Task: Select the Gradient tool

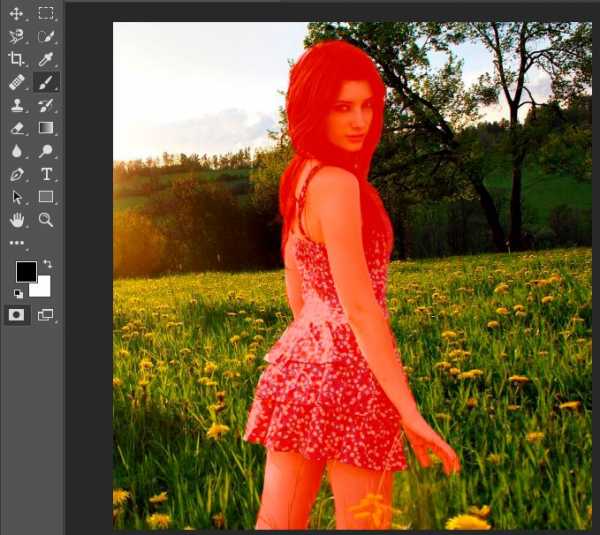Action: coord(46,127)
